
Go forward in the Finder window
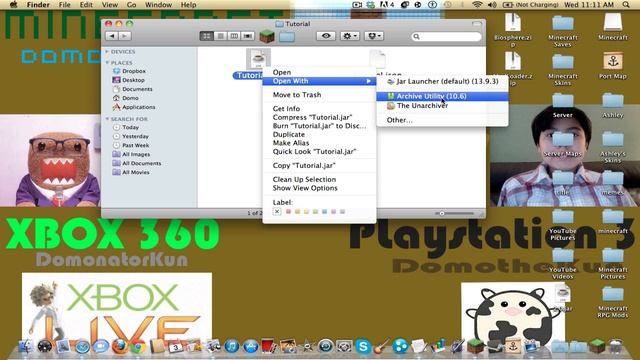[124, 36]
